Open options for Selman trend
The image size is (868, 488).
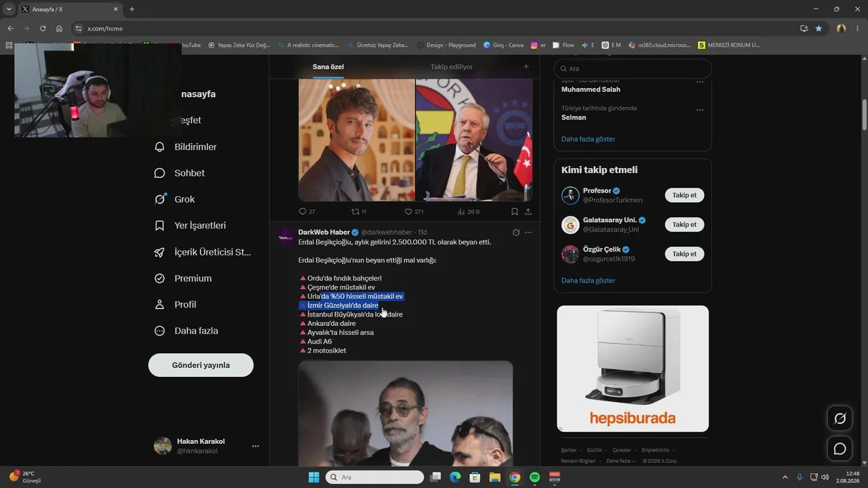pos(700,110)
